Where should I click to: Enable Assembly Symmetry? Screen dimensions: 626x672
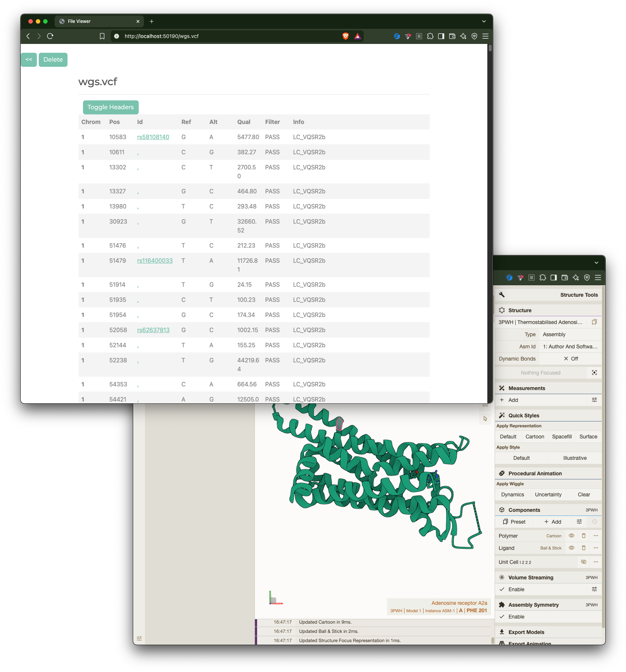(548, 617)
